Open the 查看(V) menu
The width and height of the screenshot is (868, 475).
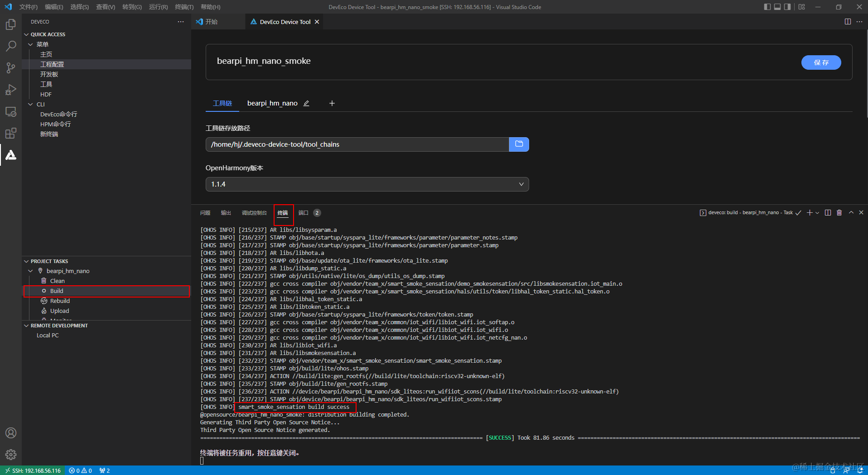pyautogui.click(x=106, y=7)
